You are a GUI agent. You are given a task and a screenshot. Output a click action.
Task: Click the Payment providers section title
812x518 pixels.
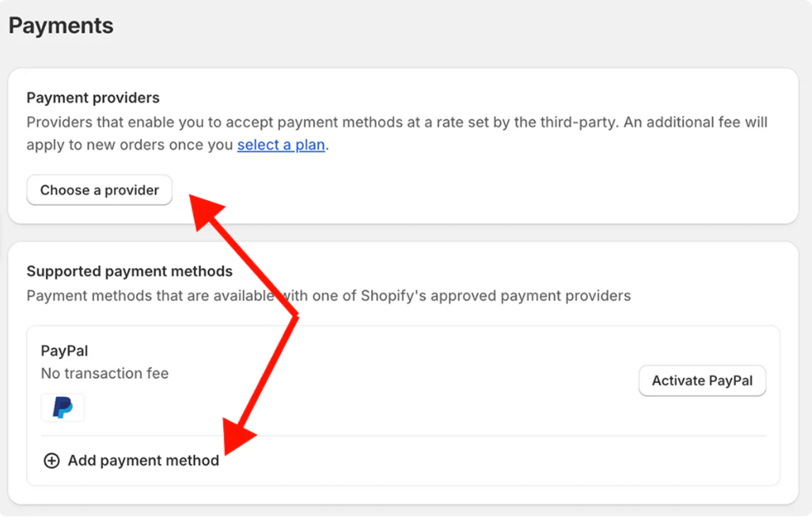[93, 98]
